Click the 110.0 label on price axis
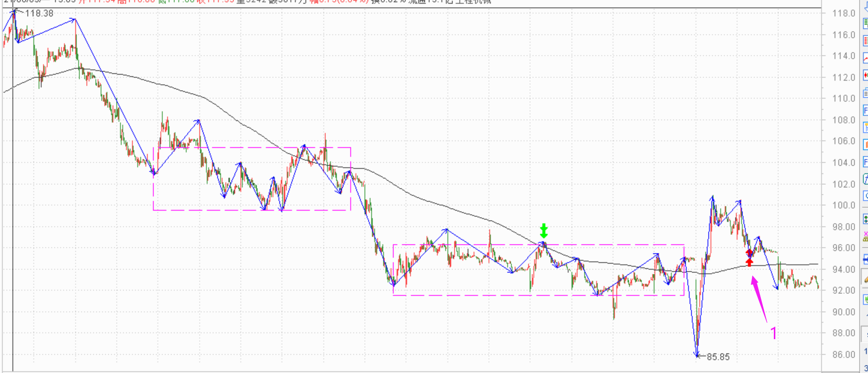The width and height of the screenshot is (868, 373). 844,98
